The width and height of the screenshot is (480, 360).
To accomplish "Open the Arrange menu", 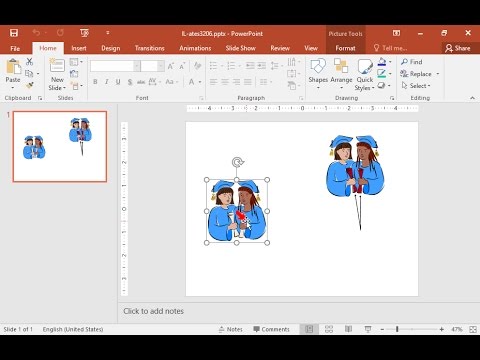I will click(x=341, y=74).
